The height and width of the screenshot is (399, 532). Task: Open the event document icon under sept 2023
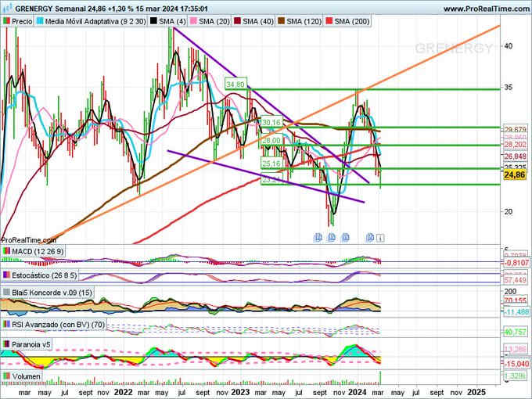318,238
